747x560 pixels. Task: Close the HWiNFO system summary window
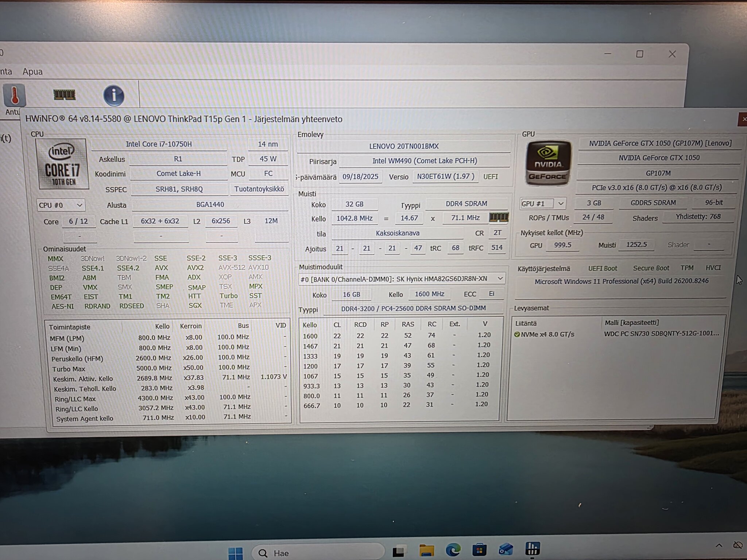tap(743, 119)
